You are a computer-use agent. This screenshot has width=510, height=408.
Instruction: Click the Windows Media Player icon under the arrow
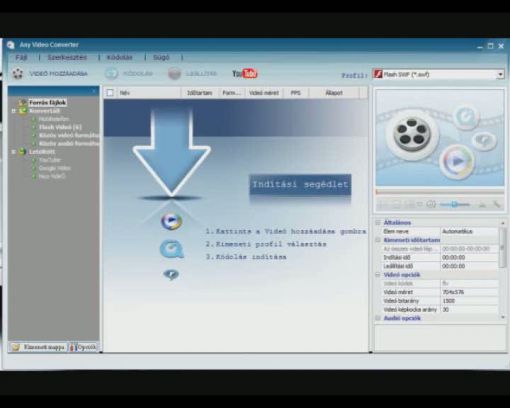tap(172, 221)
